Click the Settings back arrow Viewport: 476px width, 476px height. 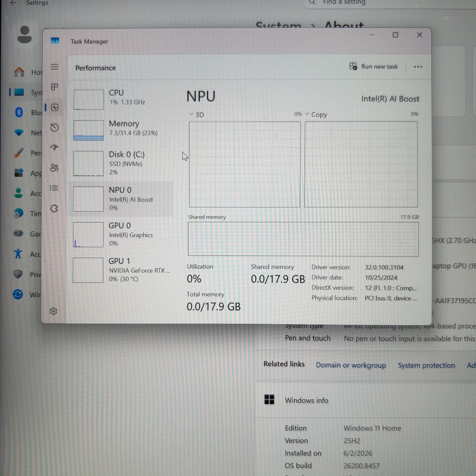pyautogui.click(x=13, y=3)
